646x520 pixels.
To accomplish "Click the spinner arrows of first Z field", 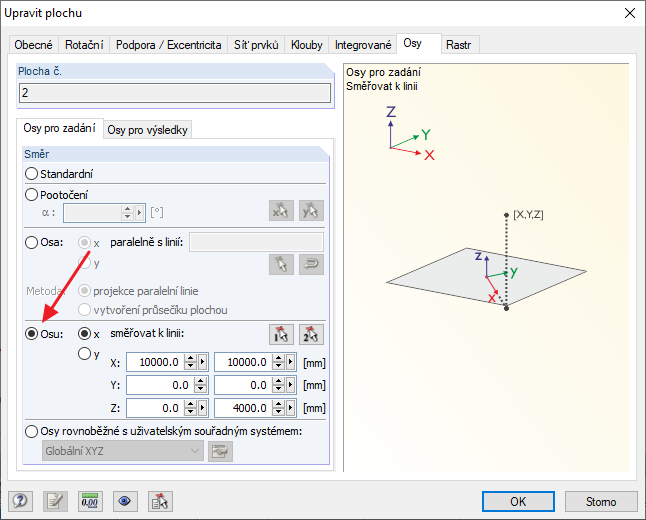I will coord(190,408).
